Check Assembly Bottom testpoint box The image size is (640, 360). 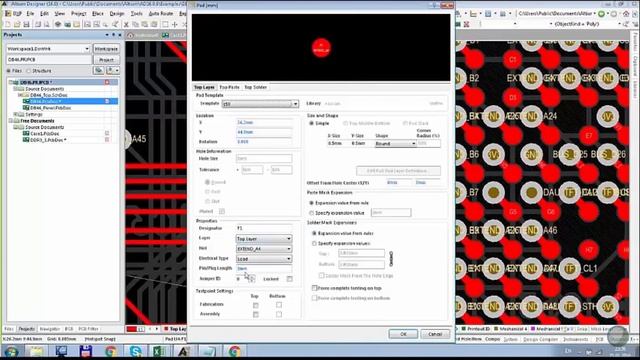click(x=279, y=315)
